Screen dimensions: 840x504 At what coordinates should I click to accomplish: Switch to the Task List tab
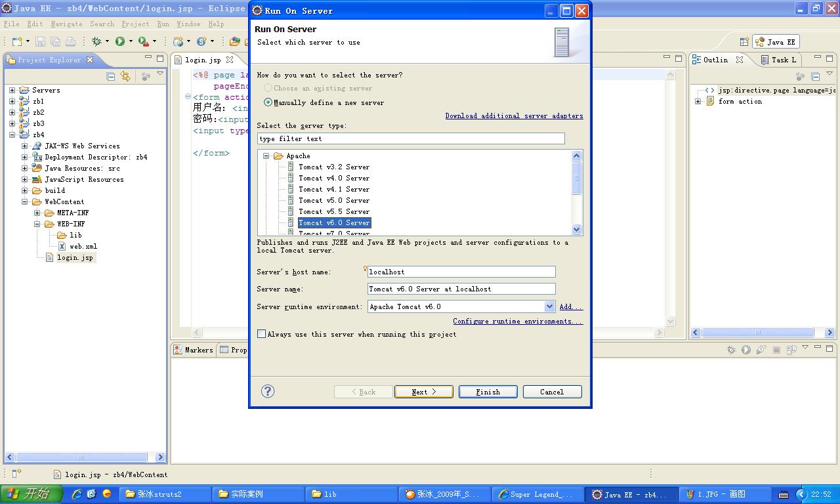coord(779,60)
